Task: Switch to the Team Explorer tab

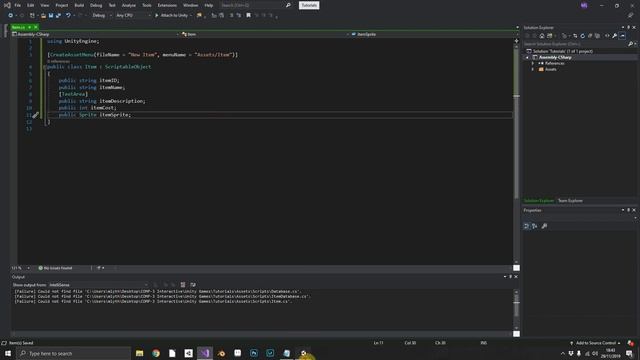Action: pos(570,201)
